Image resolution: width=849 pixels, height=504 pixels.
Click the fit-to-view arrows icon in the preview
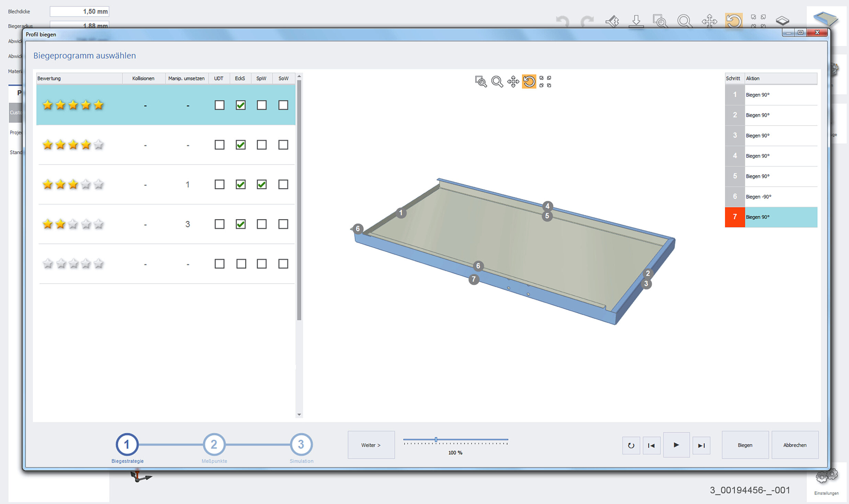pyautogui.click(x=545, y=82)
